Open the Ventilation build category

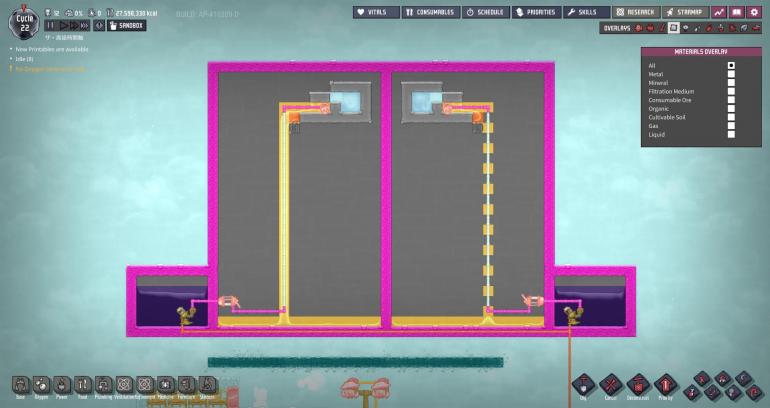(124, 386)
